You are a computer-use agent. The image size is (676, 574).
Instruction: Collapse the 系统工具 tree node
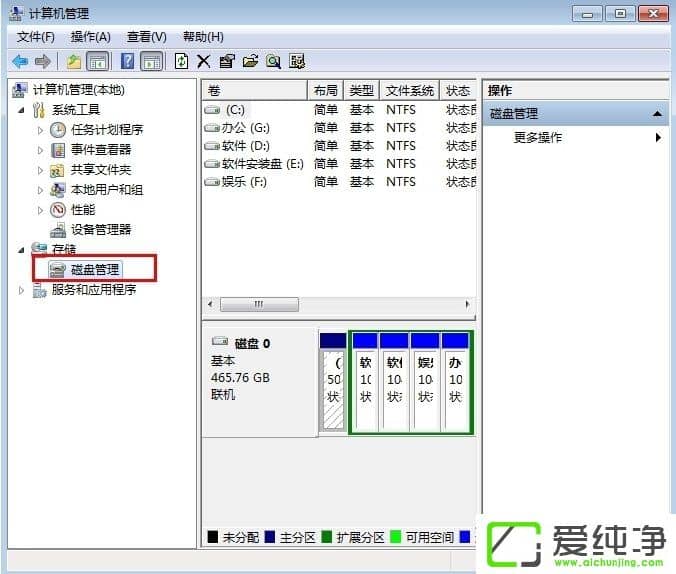pyautogui.click(x=22, y=110)
